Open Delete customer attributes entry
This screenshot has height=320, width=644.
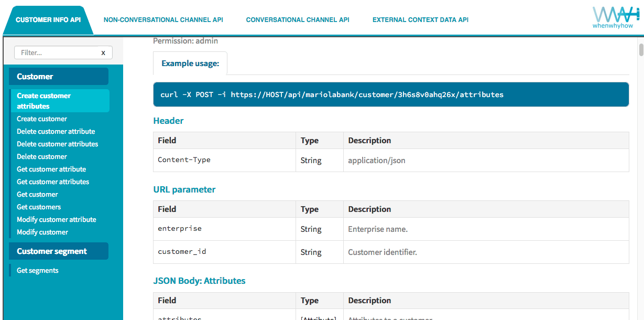click(x=57, y=144)
